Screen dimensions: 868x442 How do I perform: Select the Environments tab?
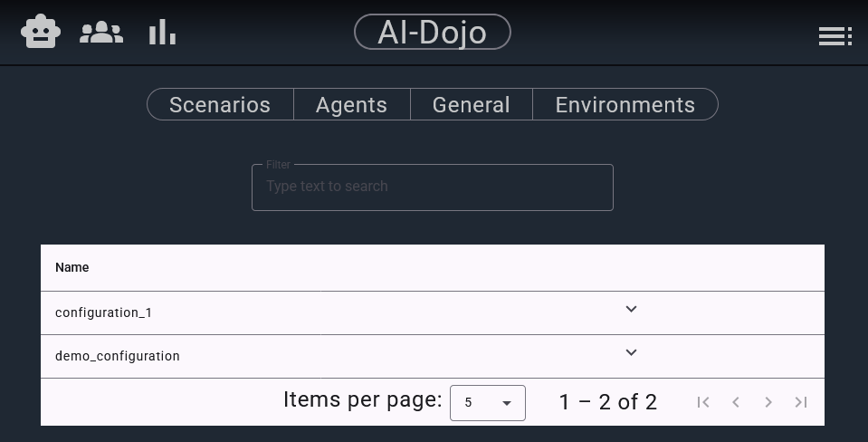(x=625, y=105)
